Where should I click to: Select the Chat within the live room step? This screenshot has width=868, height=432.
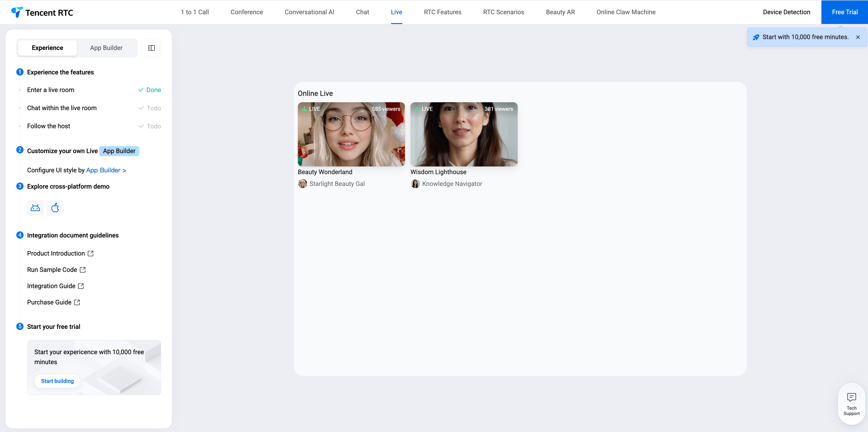[x=62, y=108]
